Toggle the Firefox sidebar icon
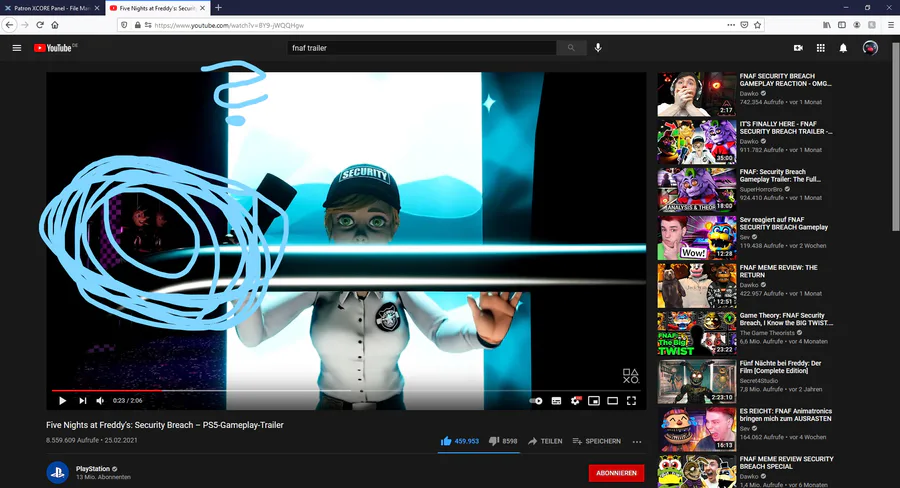 (842, 25)
